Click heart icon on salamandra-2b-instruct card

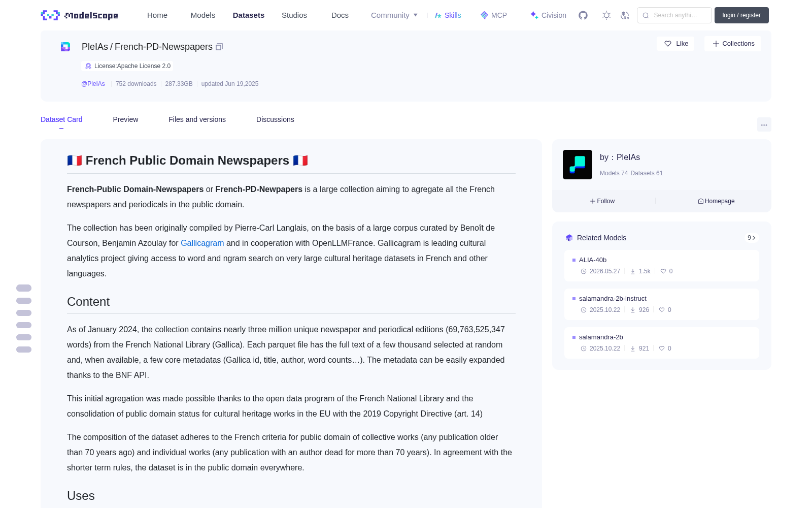[x=662, y=310]
